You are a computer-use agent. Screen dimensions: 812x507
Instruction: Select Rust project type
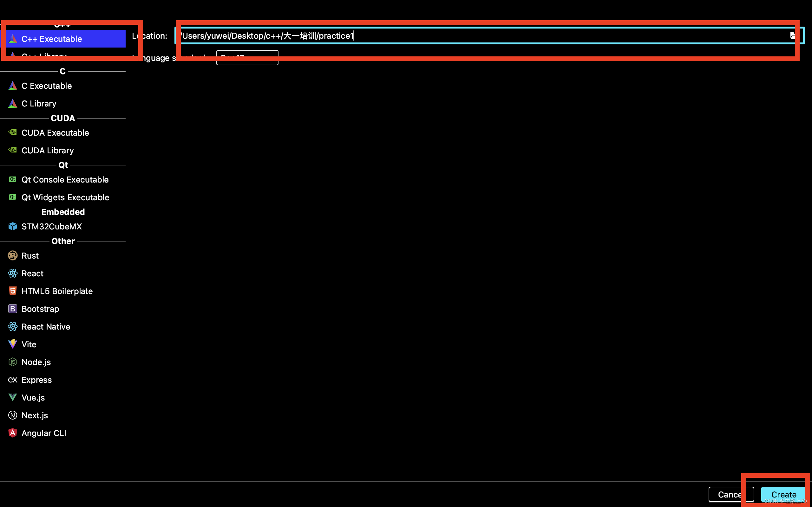point(30,255)
